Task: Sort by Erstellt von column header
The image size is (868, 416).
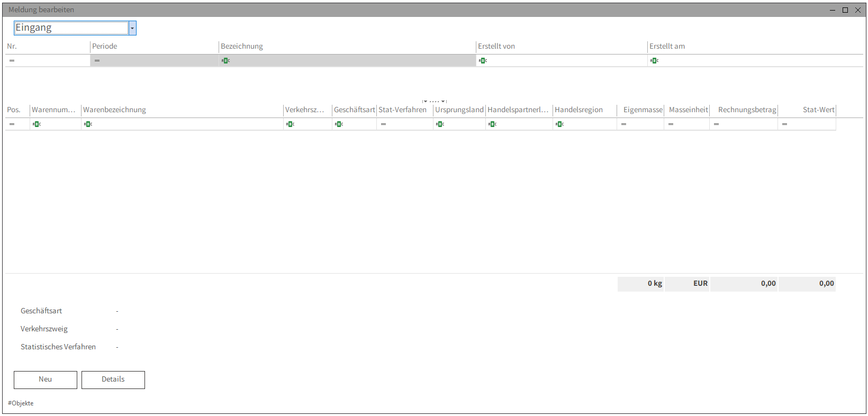Action: (x=562, y=47)
